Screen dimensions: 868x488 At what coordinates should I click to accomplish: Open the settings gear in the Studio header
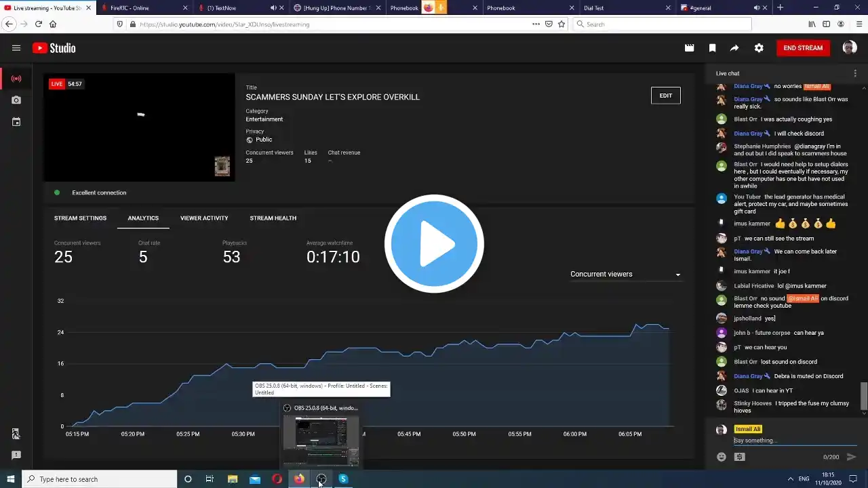759,48
